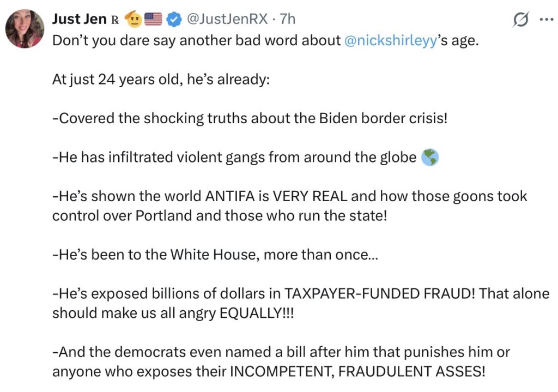Viewport: 558px width, 392px height.
Task: Click the "infiltrated violent gangs" sentence
Action: tap(234, 158)
